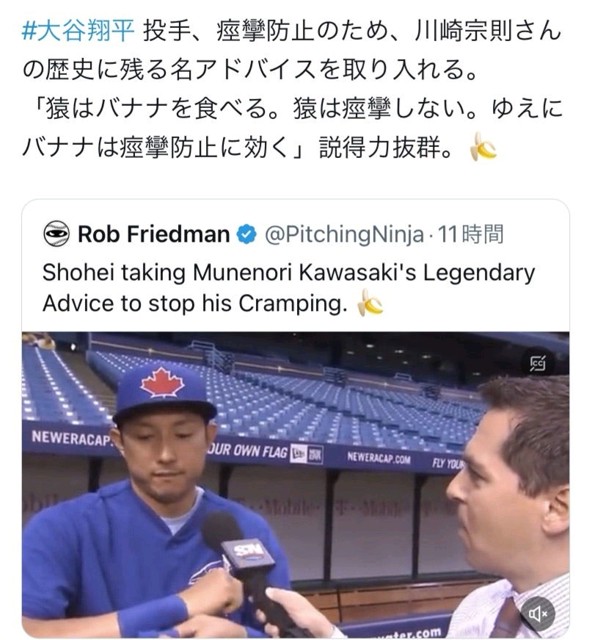Click the NEWERACAP.COM banner in the video

378,458
